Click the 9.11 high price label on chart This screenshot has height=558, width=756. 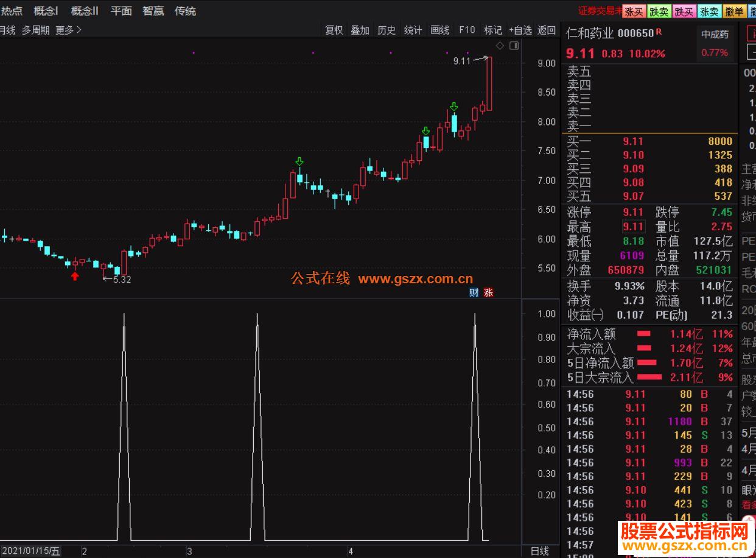point(461,61)
